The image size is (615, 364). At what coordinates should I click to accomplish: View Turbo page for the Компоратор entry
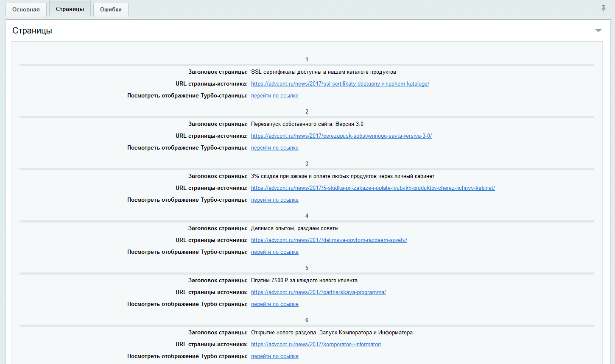tap(274, 356)
